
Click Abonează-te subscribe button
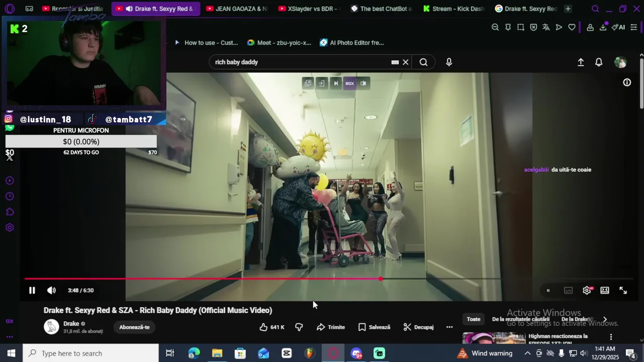[134, 327]
